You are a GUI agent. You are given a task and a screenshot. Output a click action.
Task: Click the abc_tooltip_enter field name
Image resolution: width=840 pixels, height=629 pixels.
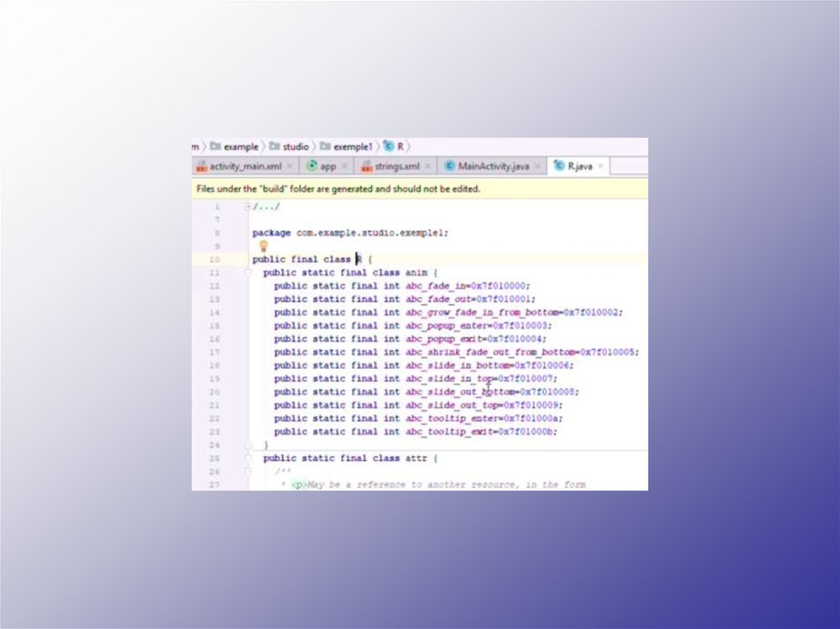452,418
